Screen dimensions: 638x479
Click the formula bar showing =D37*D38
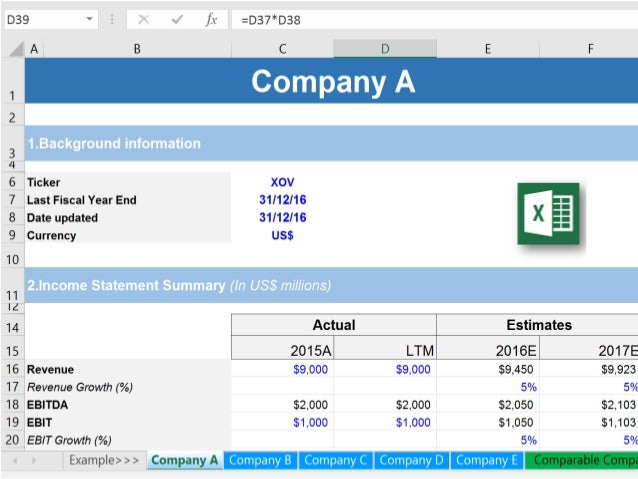[435, 20]
